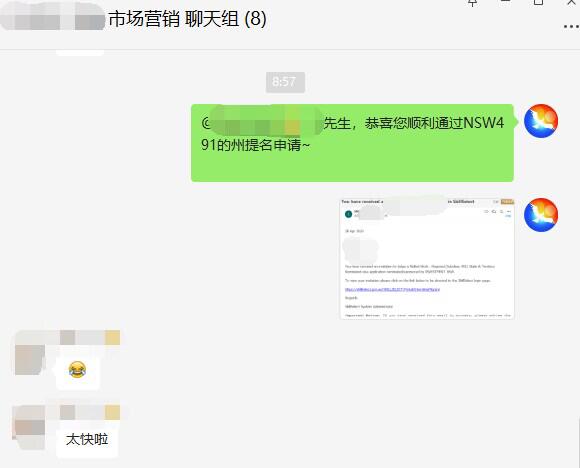The width and height of the screenshot is (580, 468).
Task: Open chat info via three-dot more icon
Action: (571, 27)
